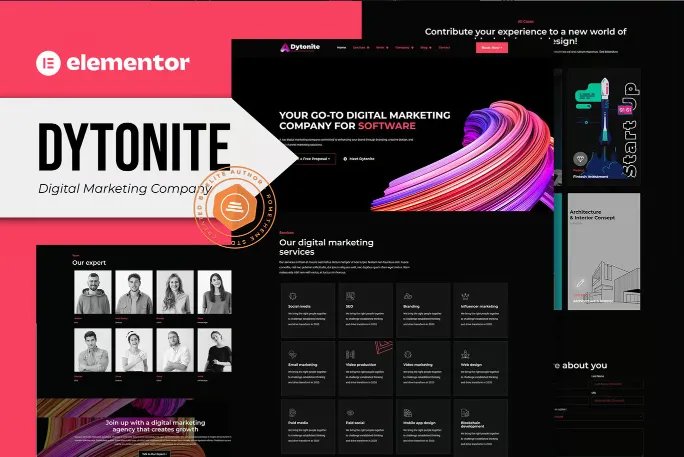The height and width of the screenshot is (457, 684).
Task: Click the Meet Dytonite link
Action: coord(358,158)
